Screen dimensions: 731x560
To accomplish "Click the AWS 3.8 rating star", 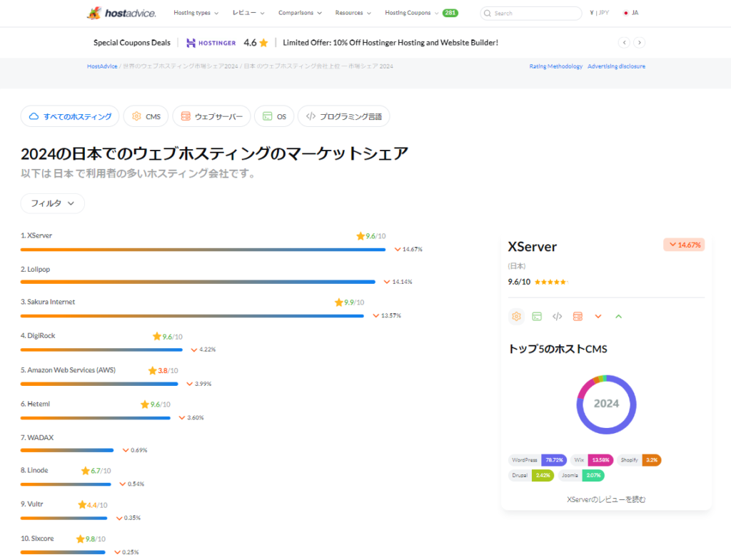I will coord(153,370).
